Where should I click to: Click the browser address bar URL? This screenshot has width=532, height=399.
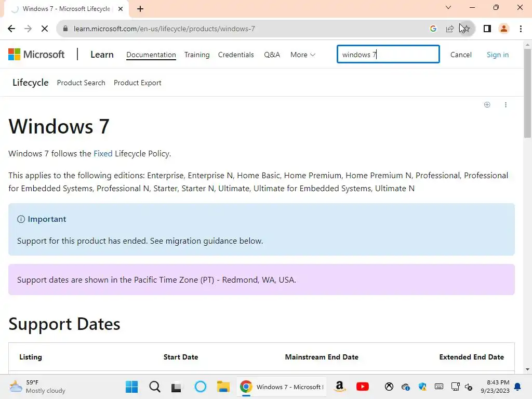pyautogui.click(x=164, y=29)
